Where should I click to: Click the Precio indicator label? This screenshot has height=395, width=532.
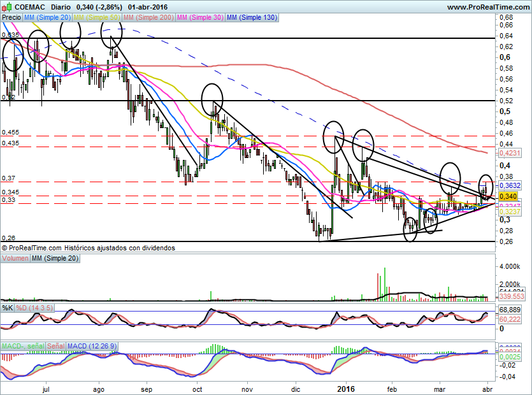[x=11, y=17]
